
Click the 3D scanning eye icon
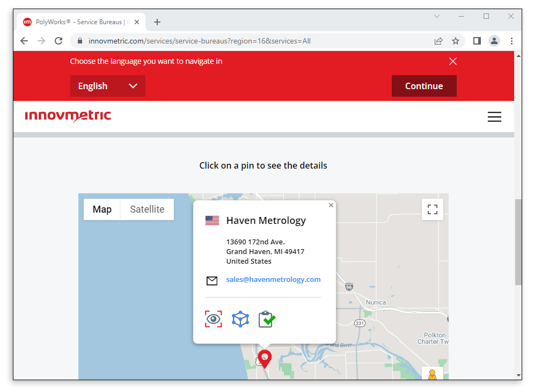214,319
